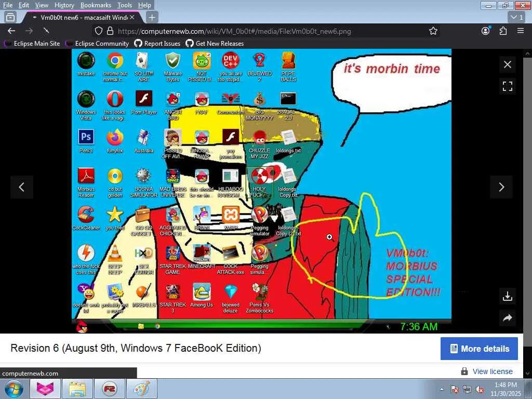532x399 pixels.
Task: Click the More details button
Action: point(479,349)
